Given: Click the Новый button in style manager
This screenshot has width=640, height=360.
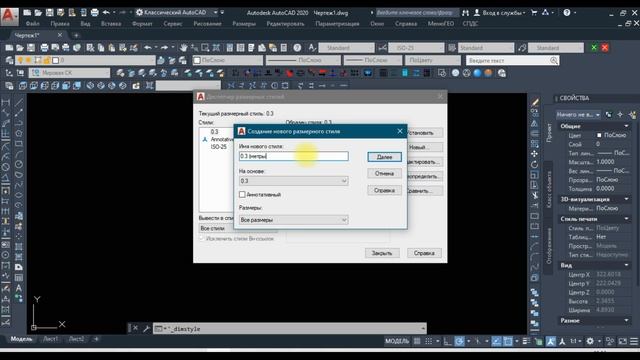Looking at the screenshot, I should click(x=424, y=147).
